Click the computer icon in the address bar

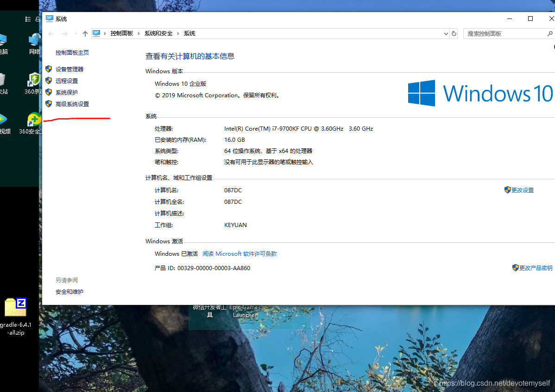coord(96,33)
